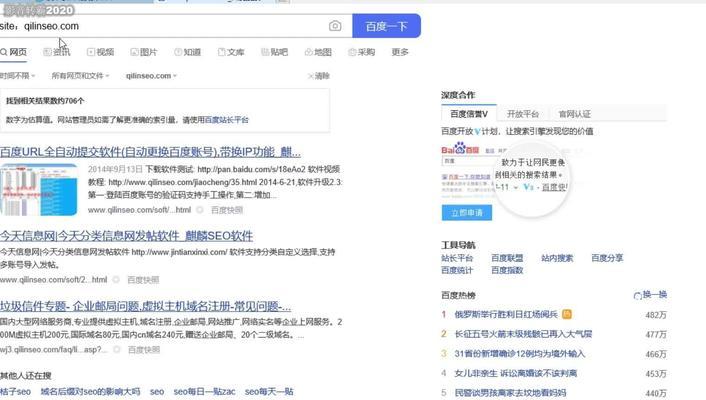Open the 采购 tab

(x=362, y=52)
